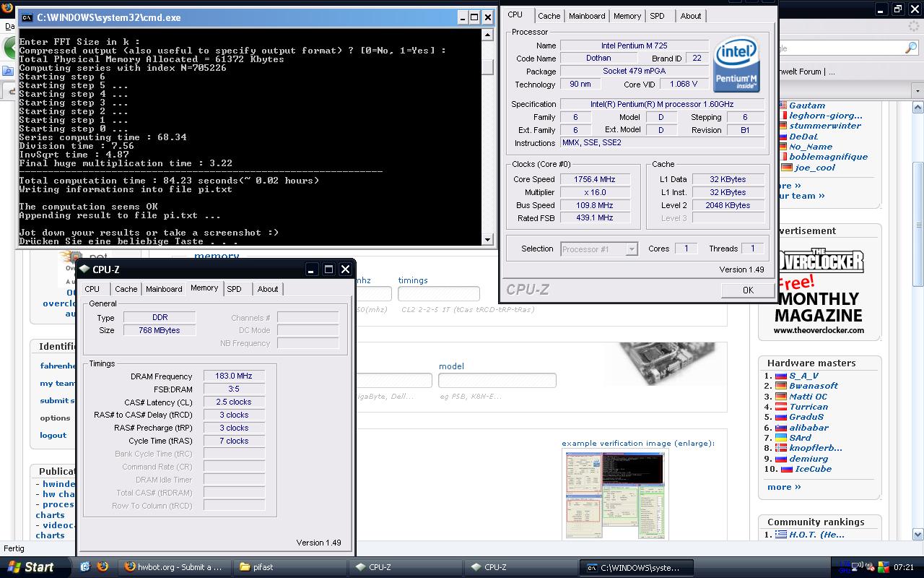Click The Overclocker magazine advertisement
Screen dimensions: 924x578
[819, 293]
